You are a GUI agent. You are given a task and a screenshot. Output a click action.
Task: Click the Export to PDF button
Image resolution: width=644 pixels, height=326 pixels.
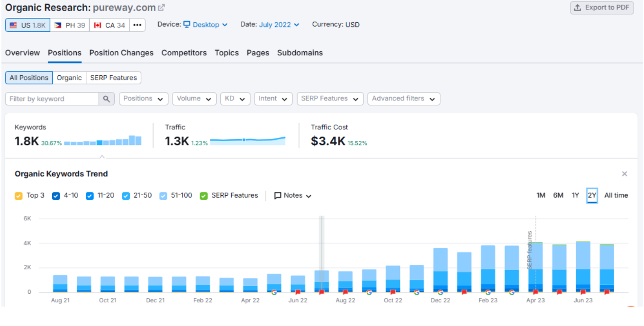[602, 8]
